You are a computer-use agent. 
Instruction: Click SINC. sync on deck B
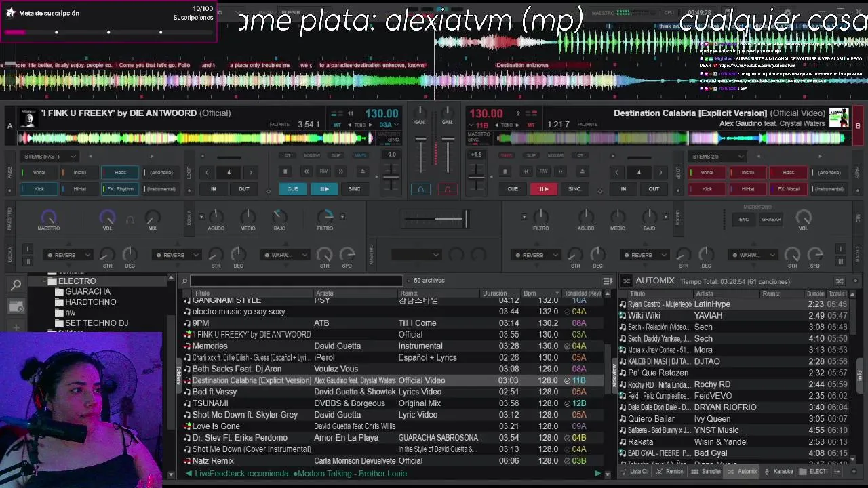(x=574, y=189)
